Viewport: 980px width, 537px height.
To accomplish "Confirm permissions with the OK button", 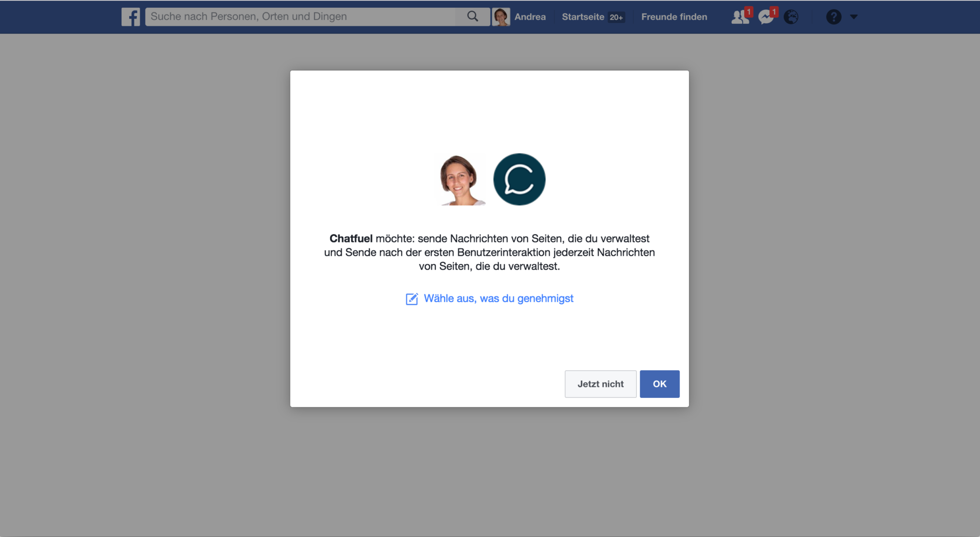I will tap(659, 384).
